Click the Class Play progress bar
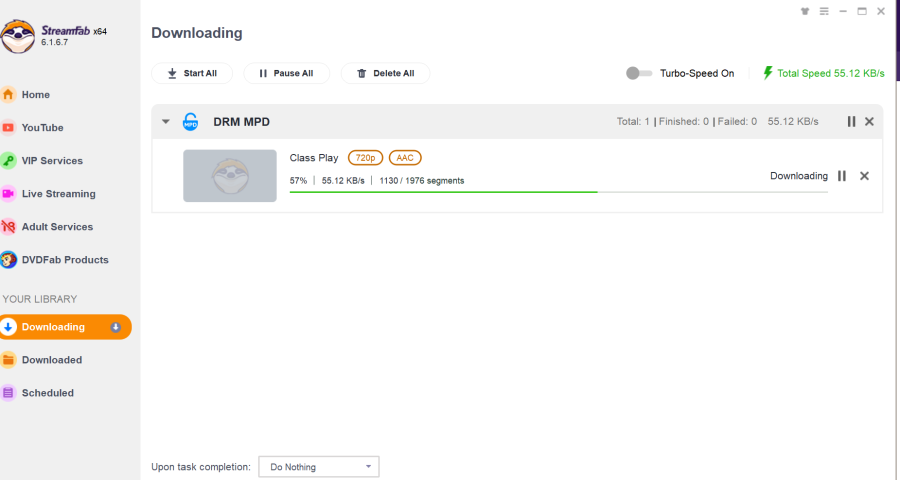The height and width of the screenshot is (480, 900). 558,192
